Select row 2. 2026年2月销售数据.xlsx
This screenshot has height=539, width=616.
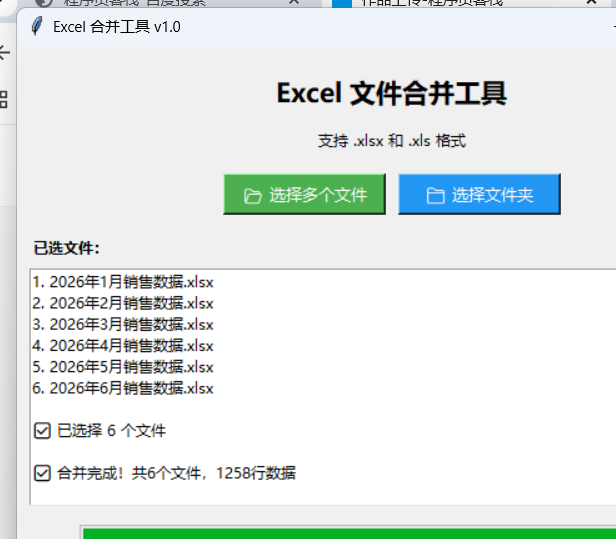(123, 303)
